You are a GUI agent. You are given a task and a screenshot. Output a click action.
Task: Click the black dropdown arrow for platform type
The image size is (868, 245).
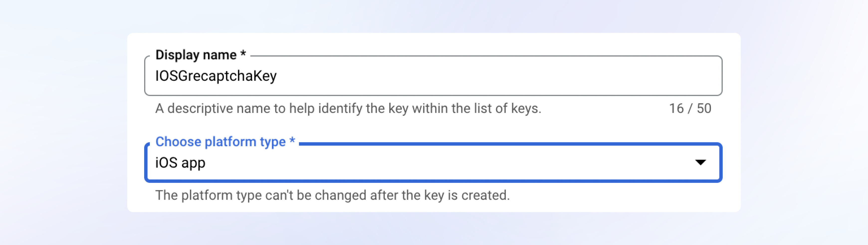[700, 163]
